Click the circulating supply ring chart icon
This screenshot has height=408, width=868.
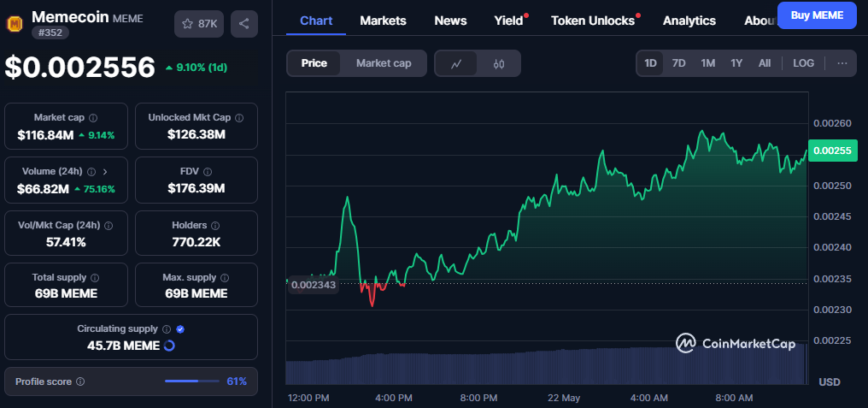click(x=169, y=346)
